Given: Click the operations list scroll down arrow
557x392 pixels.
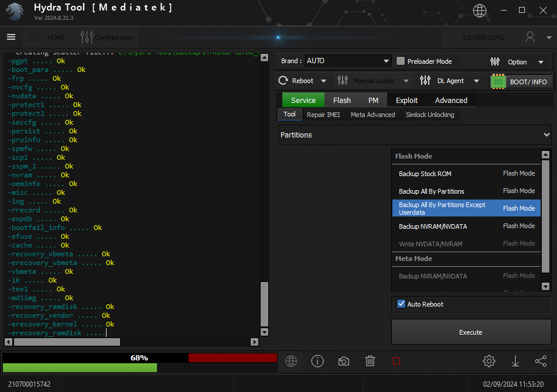Looking at the screenshot, I should pyautogui.click(x=545, y=286).
